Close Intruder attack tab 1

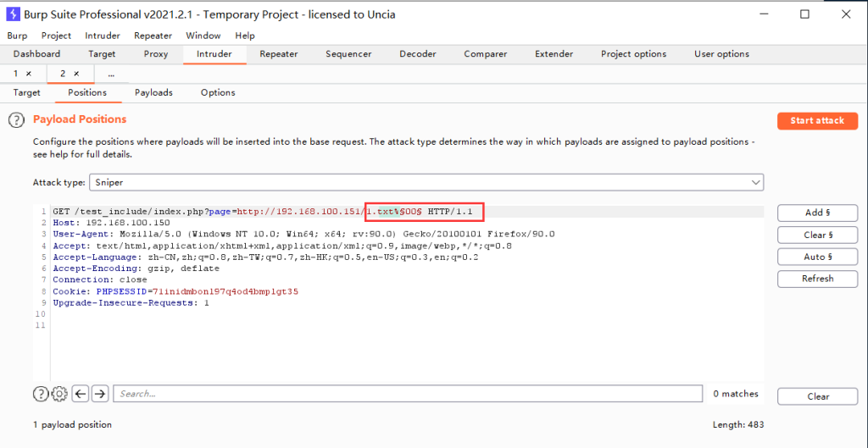29,74
